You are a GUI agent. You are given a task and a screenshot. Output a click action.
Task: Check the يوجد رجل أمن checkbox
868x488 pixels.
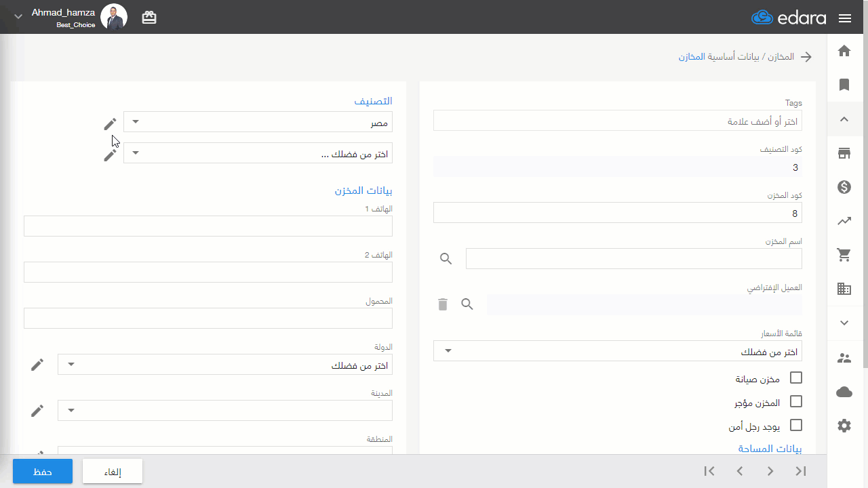point(796,425)
